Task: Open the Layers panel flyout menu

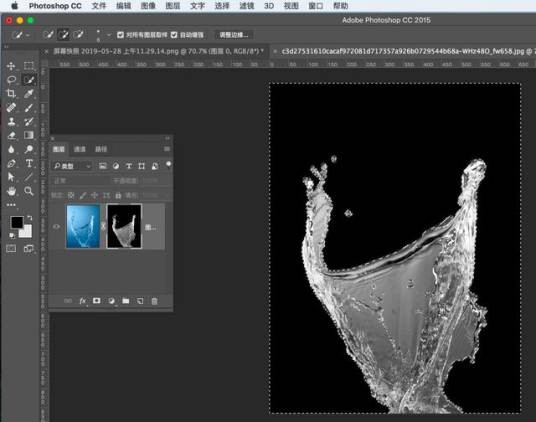Action: [x=167, y=149]
